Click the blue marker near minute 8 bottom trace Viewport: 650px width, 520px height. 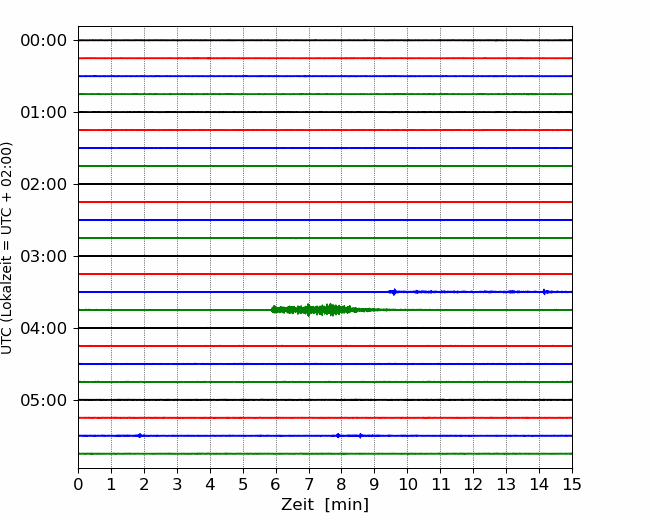pos(338,435)
